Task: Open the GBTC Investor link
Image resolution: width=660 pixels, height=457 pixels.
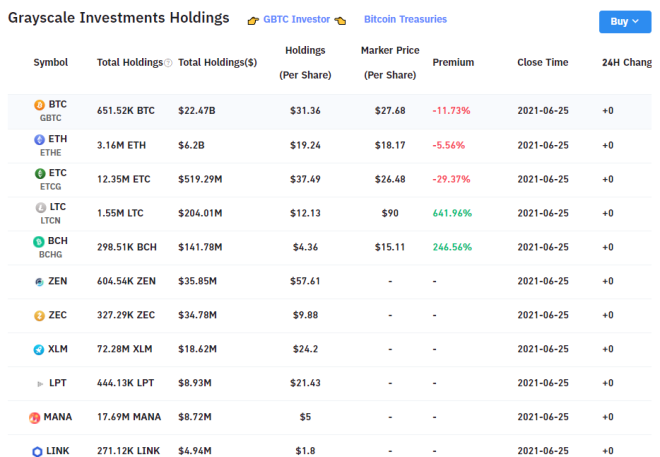Action: pyautogui.click(x=296, y=19)
